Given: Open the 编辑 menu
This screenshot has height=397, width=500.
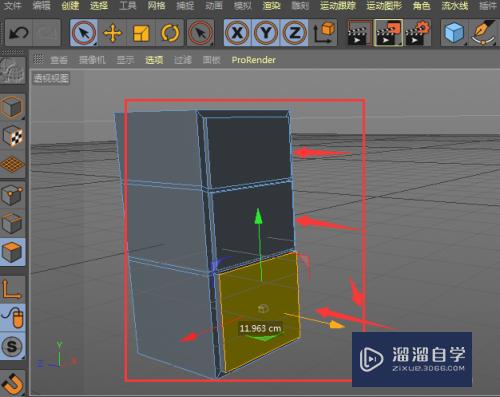Looking at the screenshot, I should pyautogui.click(x=41, y=6).
